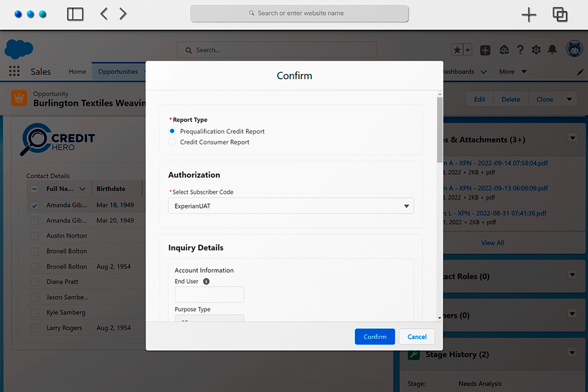Open the Setup gear menu
This screenshot has height=392, width=588.
[x=536, y=49]
